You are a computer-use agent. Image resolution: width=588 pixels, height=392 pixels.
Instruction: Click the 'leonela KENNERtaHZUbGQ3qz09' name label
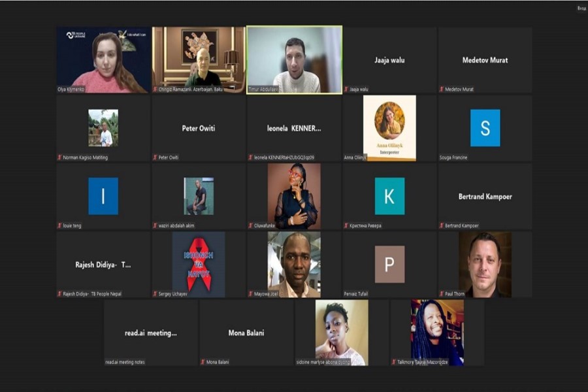(284, 157)
